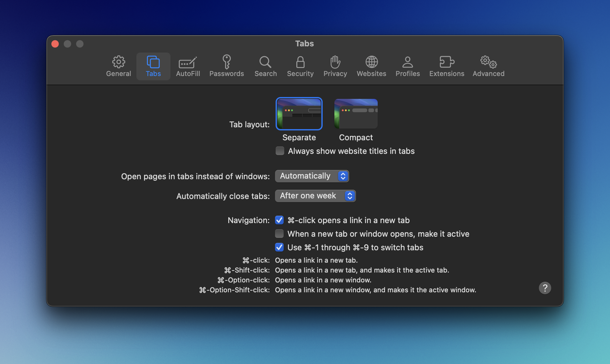Click the Tabs window title
This screenshot has width=610, height=364.
(x=304, y=44)
